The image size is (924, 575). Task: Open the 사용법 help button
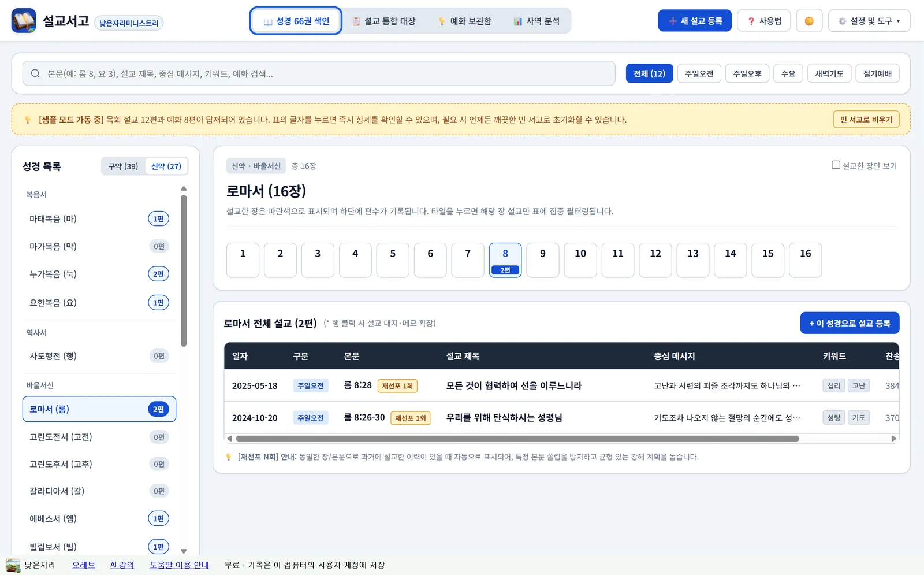point(764,21)
